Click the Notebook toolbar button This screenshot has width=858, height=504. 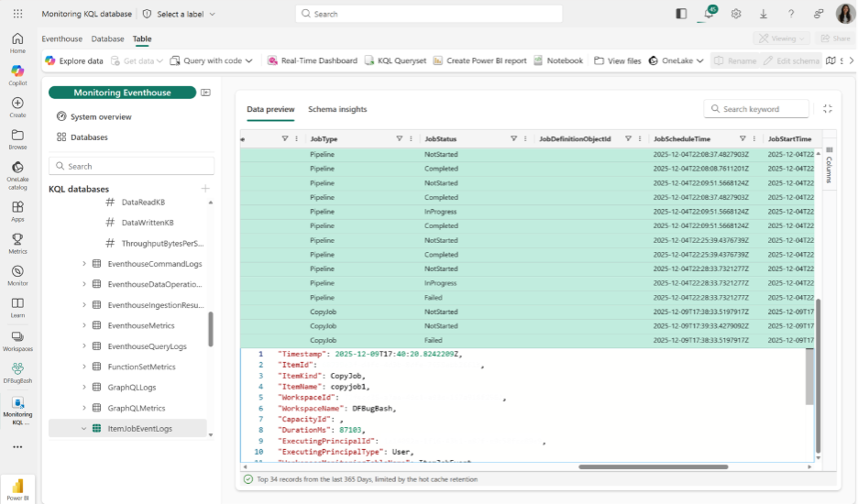point(558,60)
